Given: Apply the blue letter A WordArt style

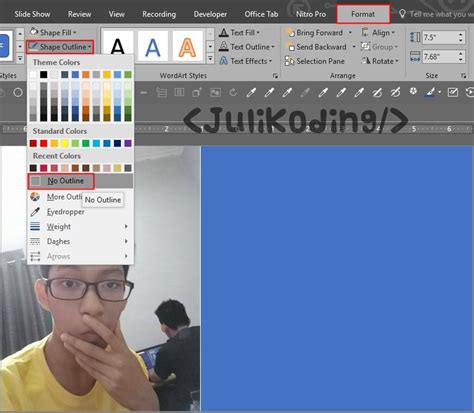Looking at the screenshot, I should [x=153, y=46].
